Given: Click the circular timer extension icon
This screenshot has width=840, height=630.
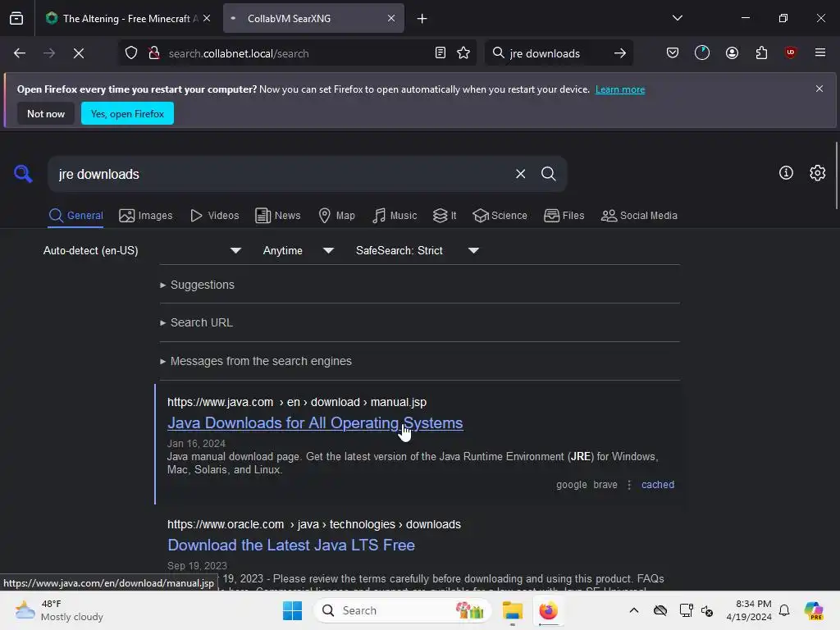Looking at the screenshot, I should (x=702, y=52).
